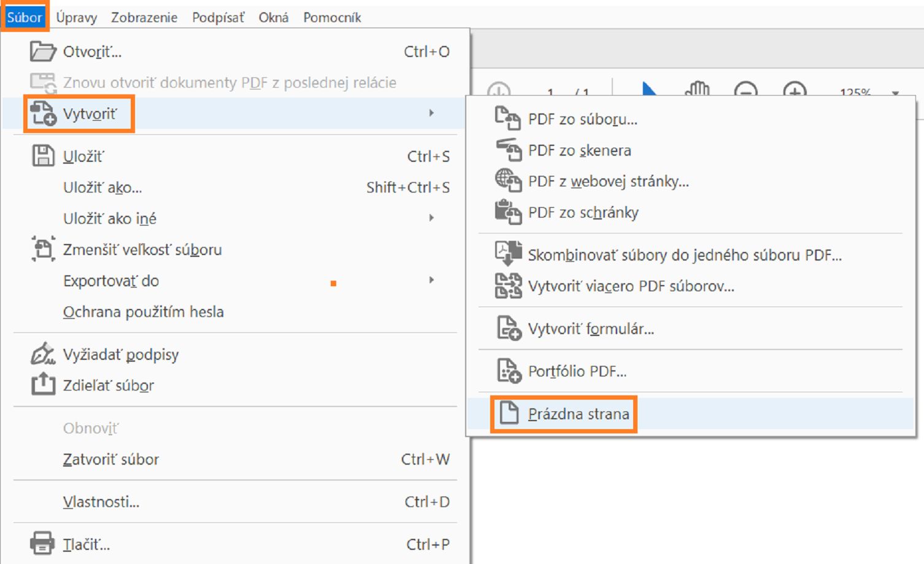Select Zatvoriť súbor menu entry

pos(111,459)
